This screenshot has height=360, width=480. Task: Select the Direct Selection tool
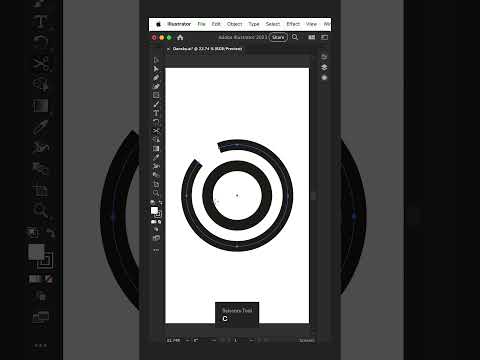coord(156,69)
